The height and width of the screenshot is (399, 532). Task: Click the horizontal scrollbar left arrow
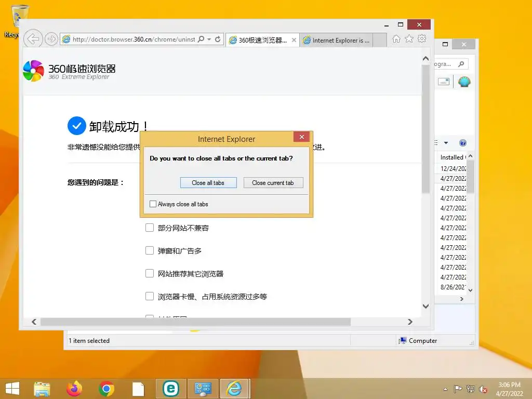(34, 322)
